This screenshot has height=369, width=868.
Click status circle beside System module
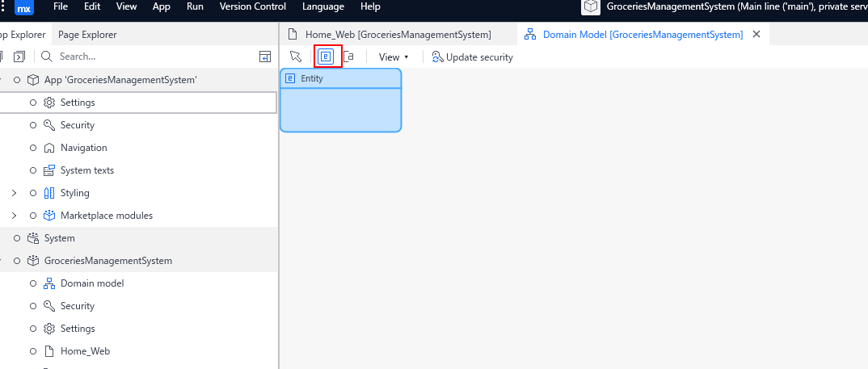pos(17,238)
